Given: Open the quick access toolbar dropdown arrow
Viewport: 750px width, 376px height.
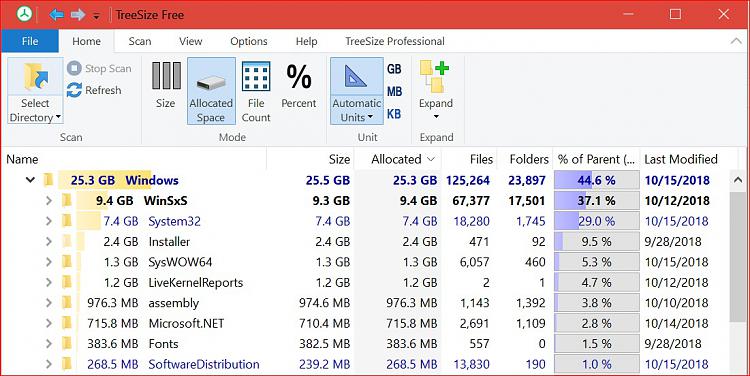Looking at the screenshot, I should 96,17.
